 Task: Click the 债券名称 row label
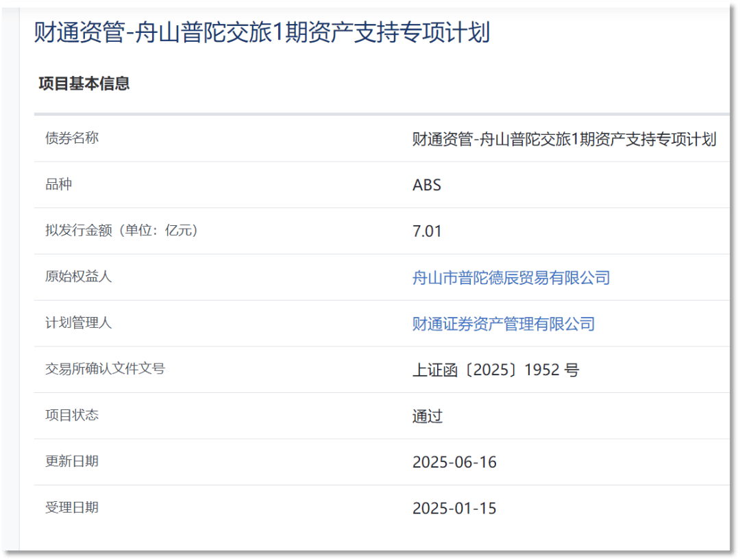tap(72, 138)
